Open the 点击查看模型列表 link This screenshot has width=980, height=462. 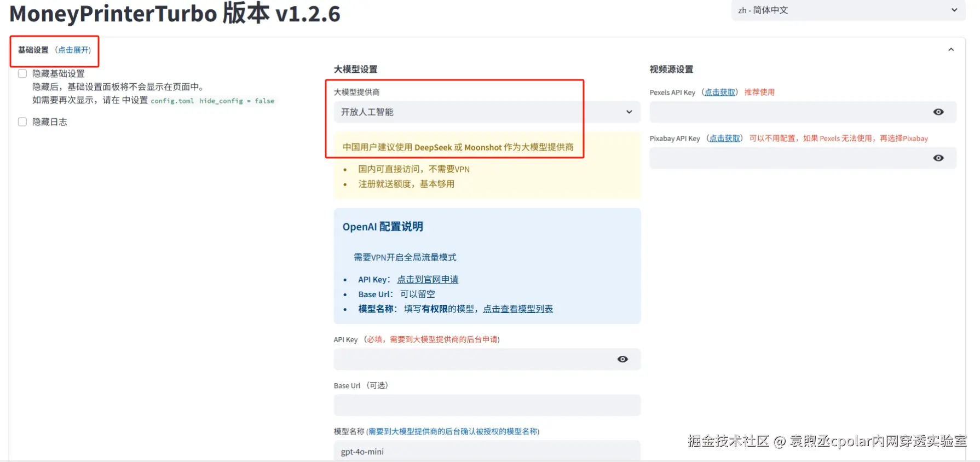[518, 309]
